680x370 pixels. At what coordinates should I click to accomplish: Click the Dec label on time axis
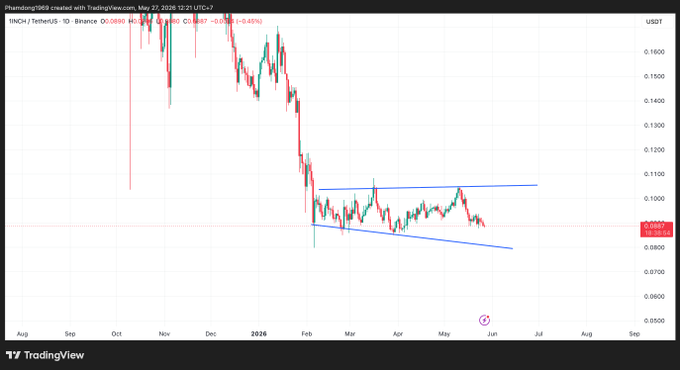[x=211, y=334]
